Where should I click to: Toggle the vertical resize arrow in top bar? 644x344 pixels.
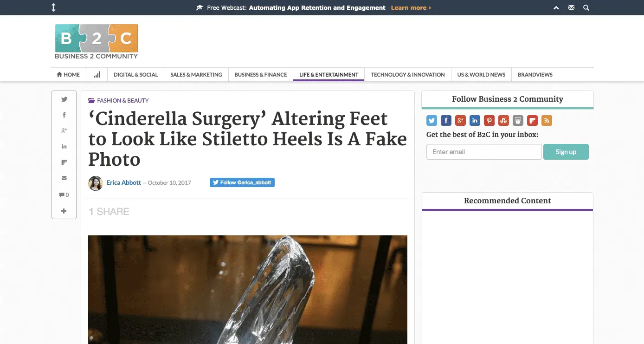pos(53,7)
